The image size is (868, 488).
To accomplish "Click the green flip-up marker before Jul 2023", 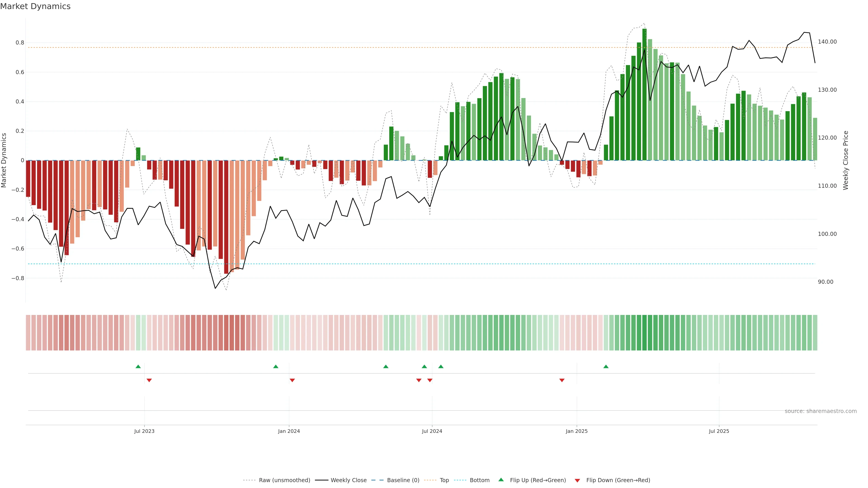I will coord(138,366).
